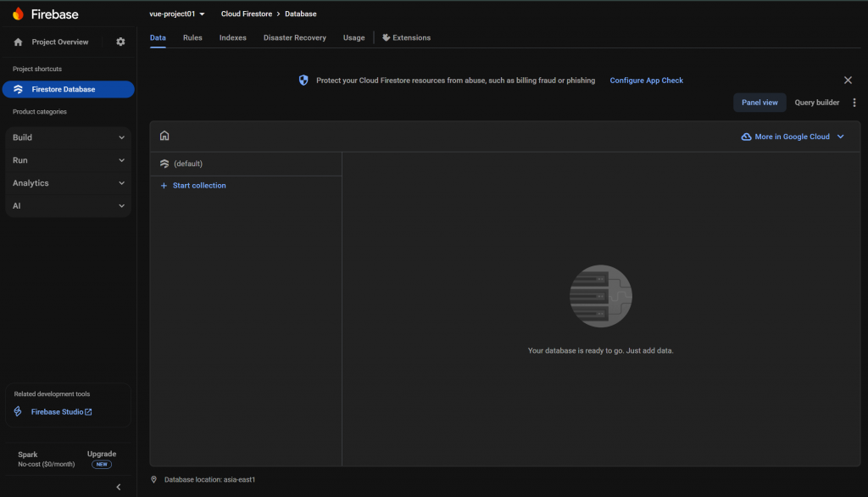Open Project Overview home icon
The width and height of the screenshot is (868, 497).
[x=19, y=42]
